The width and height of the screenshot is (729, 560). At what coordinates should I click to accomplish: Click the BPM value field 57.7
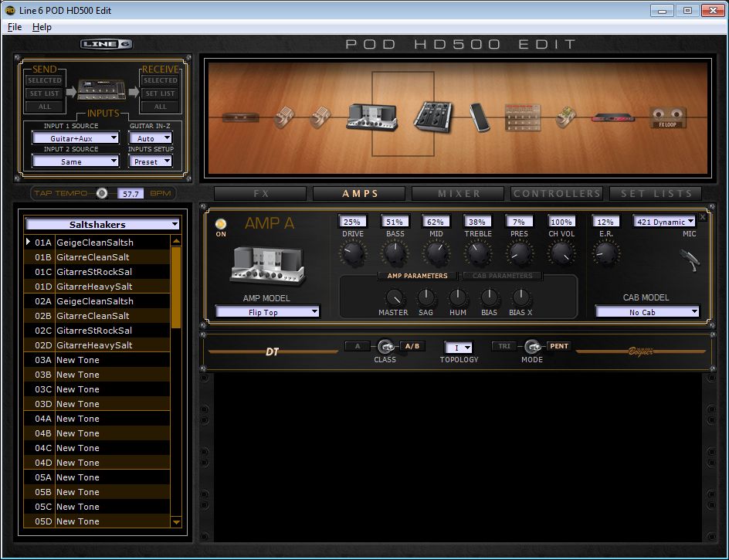(131, 193)
